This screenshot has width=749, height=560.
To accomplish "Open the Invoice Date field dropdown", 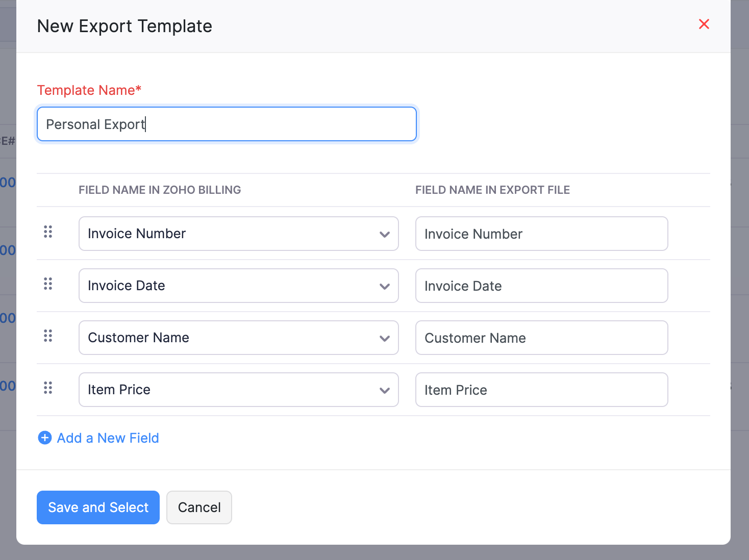I will pos(238,286).
